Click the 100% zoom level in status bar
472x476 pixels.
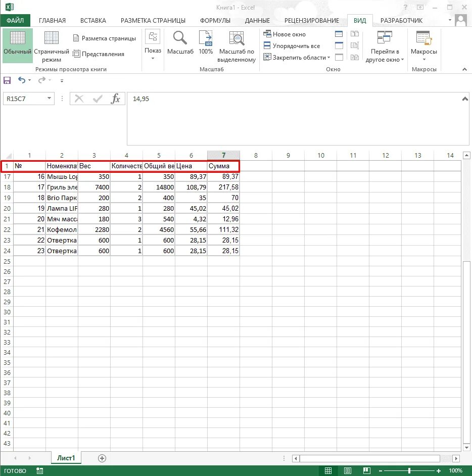point(456,470)
